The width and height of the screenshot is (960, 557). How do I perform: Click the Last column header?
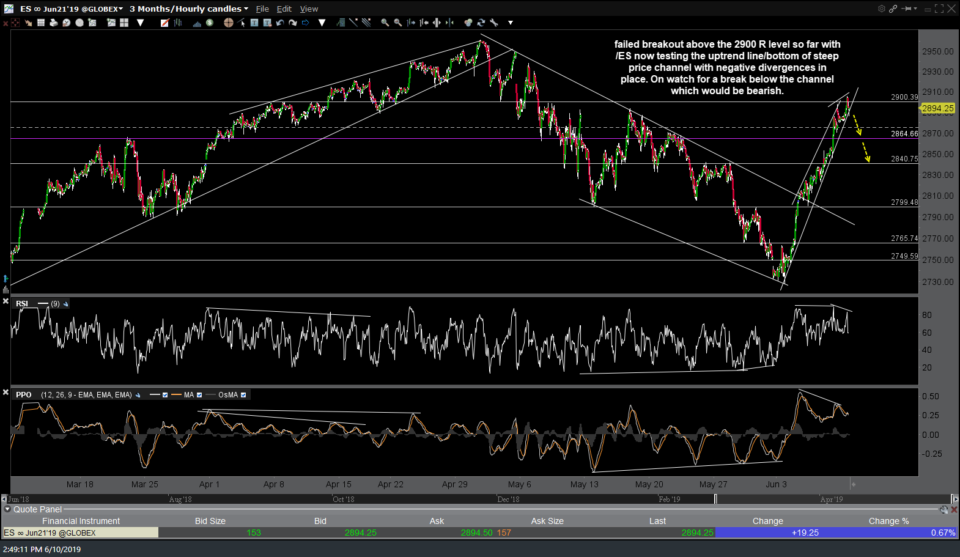(x=657, y=521)
